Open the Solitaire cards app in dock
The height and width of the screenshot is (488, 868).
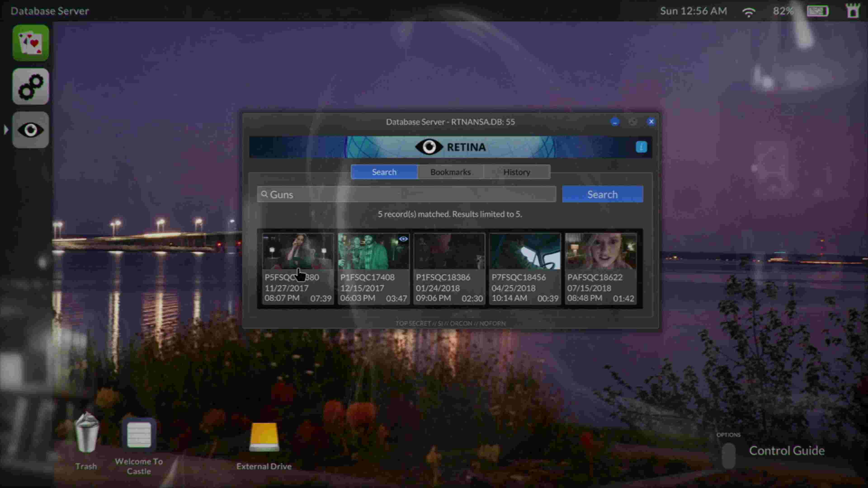[31, 43]
